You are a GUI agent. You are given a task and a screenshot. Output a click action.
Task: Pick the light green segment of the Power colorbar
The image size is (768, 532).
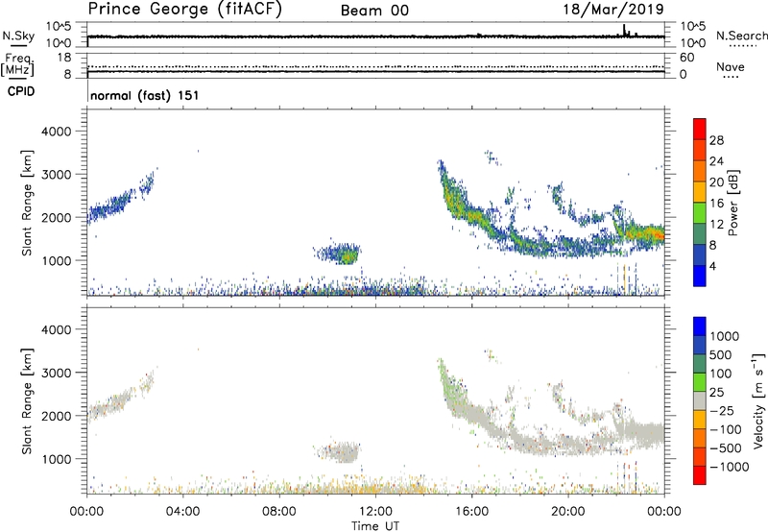[x=700, y=213]
